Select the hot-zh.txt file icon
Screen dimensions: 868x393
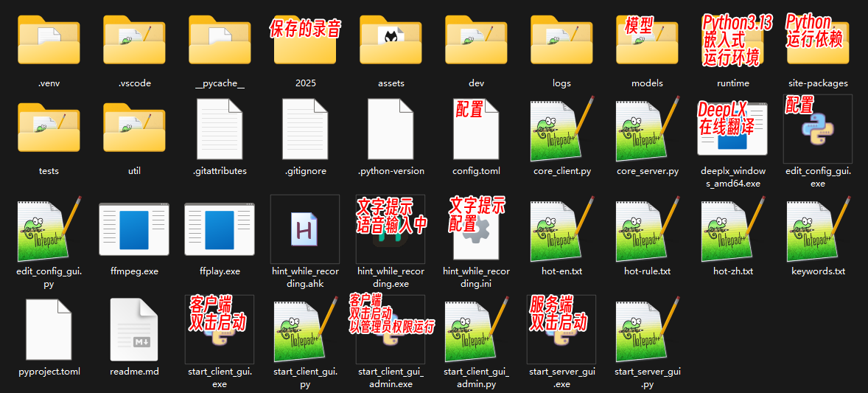[x=732, y=229]
